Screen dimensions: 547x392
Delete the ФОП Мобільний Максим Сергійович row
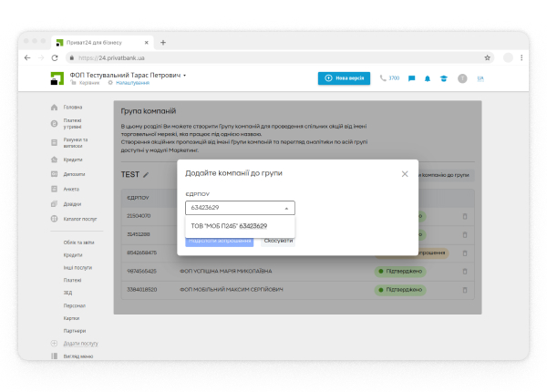[x=464, y=289]
